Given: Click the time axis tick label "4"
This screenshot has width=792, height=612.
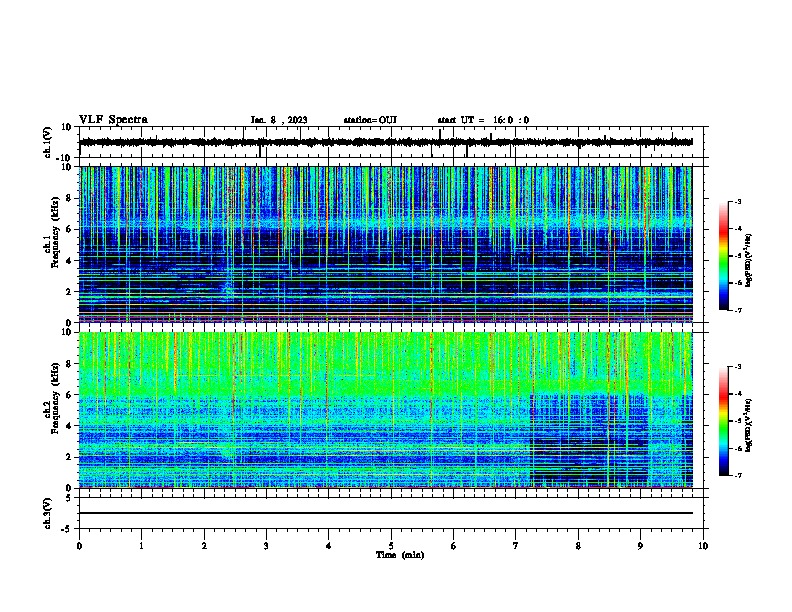Looking at the screenshot, I should 329,546.
